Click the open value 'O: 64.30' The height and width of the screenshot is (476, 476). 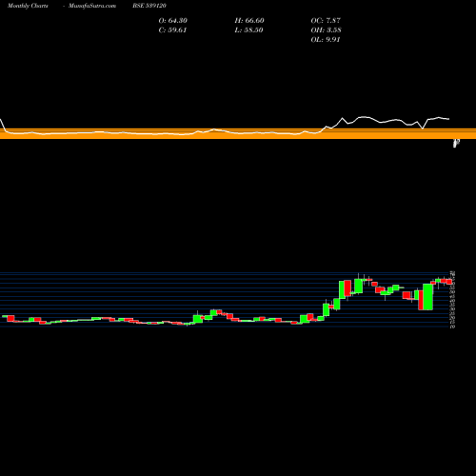point(173,21)
